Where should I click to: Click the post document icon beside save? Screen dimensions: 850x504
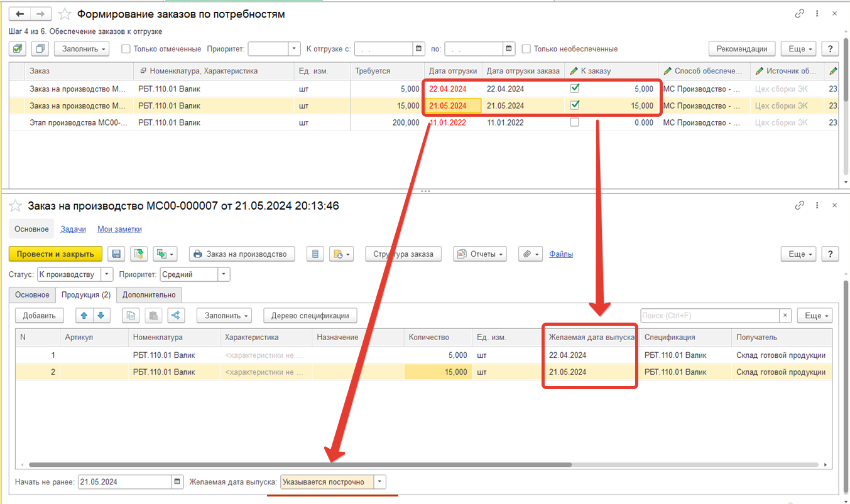(138, 254)
